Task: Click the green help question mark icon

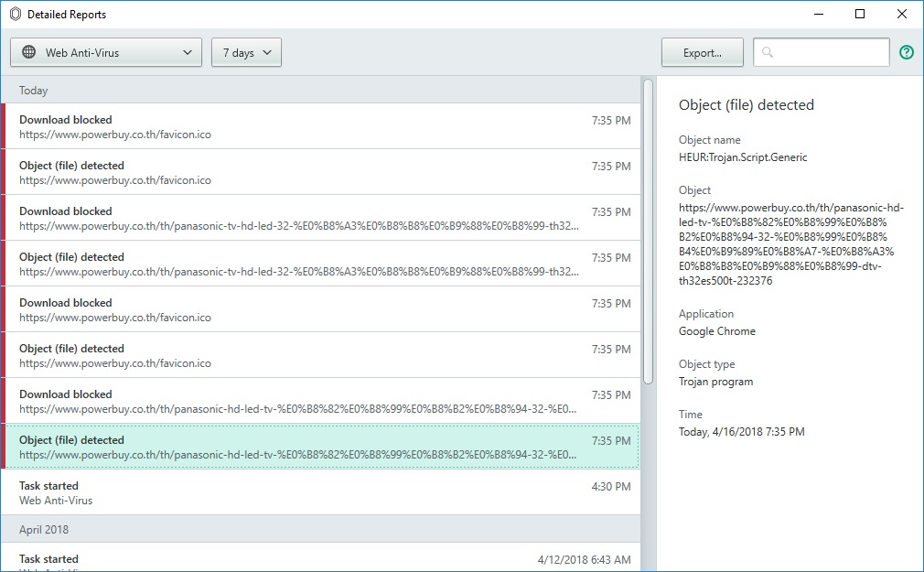Action: (907, 52)
